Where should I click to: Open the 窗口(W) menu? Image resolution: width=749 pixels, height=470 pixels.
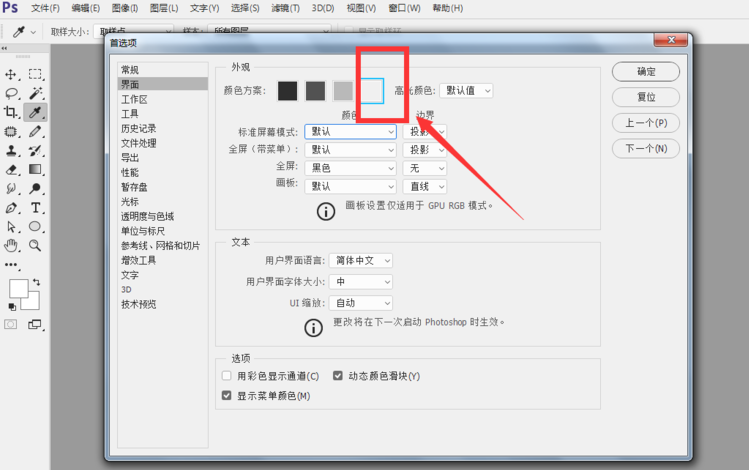point(404,8)
